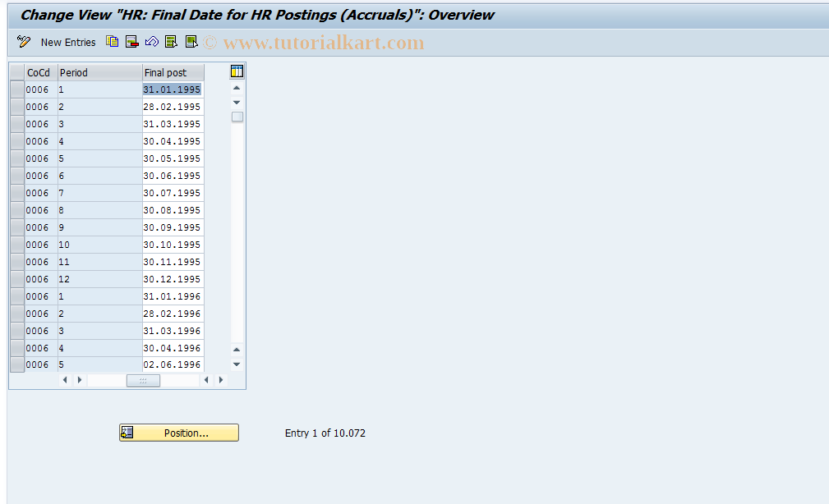Screen dimensions: 829x504
Task: Select row with final post 30.09.1995
Action: click(17, 227)
